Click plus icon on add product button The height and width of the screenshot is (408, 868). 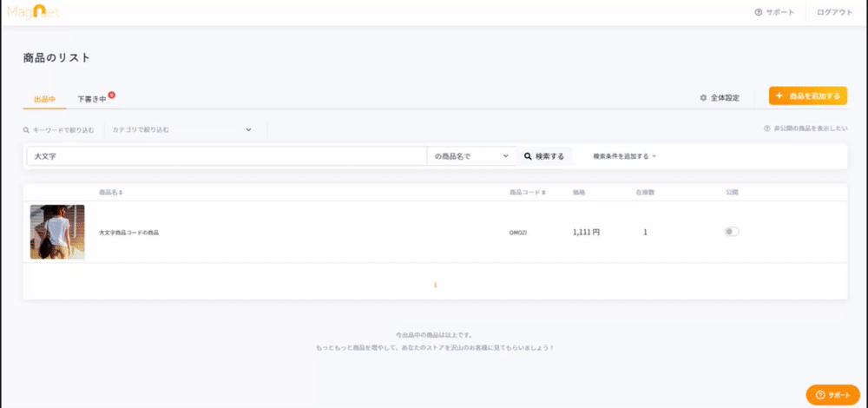point(779,95)
